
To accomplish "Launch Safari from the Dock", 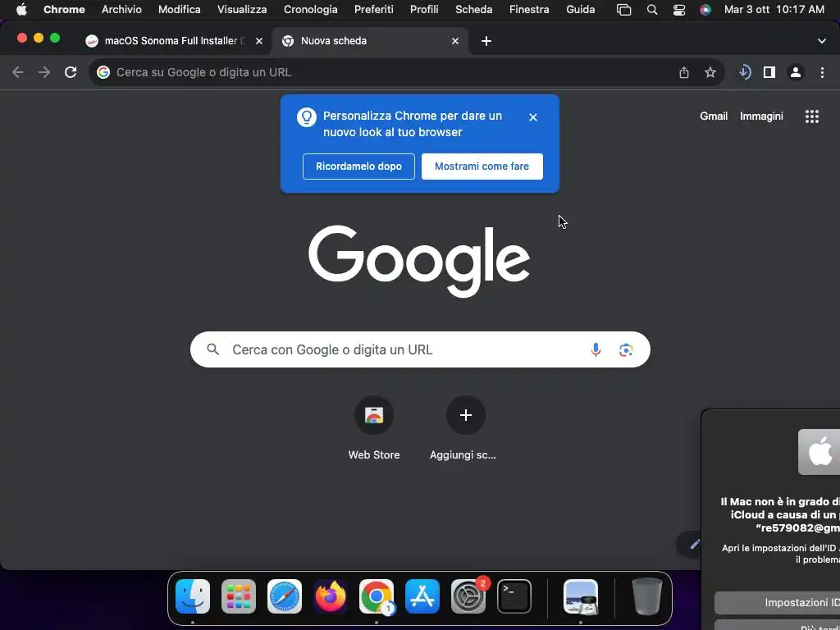I will [x=285, y=596].
